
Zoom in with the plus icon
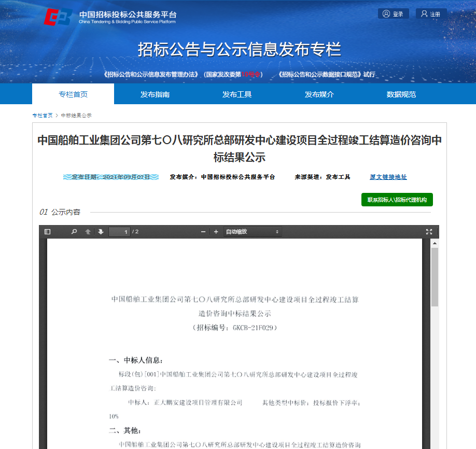pyautogui.click(x=216, y=232)
